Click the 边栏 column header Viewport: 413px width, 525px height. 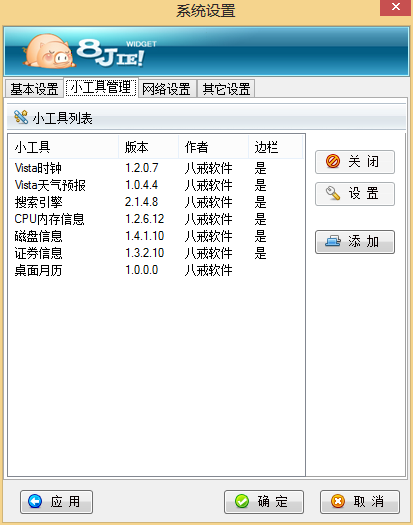275,147
